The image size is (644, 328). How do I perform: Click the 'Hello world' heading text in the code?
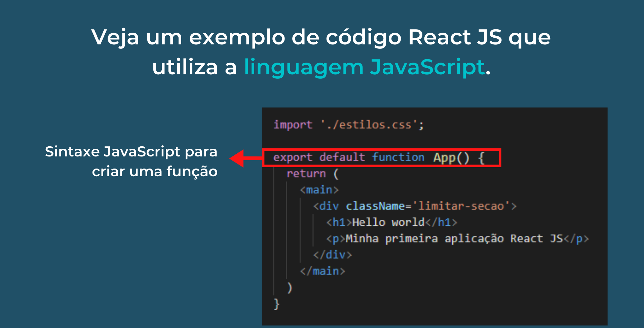(x=388, y=222)
